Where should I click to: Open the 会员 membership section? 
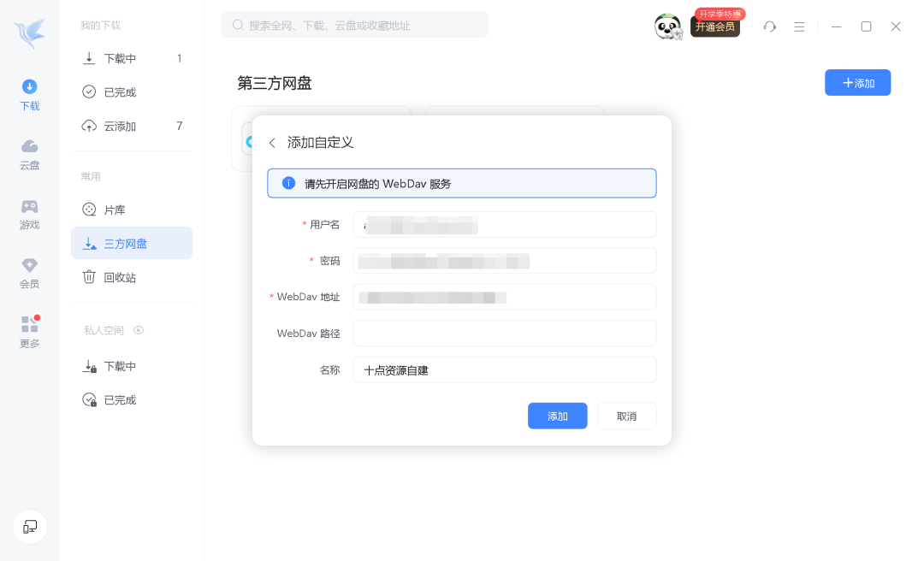pyautogui.click(x=29, y=274)
